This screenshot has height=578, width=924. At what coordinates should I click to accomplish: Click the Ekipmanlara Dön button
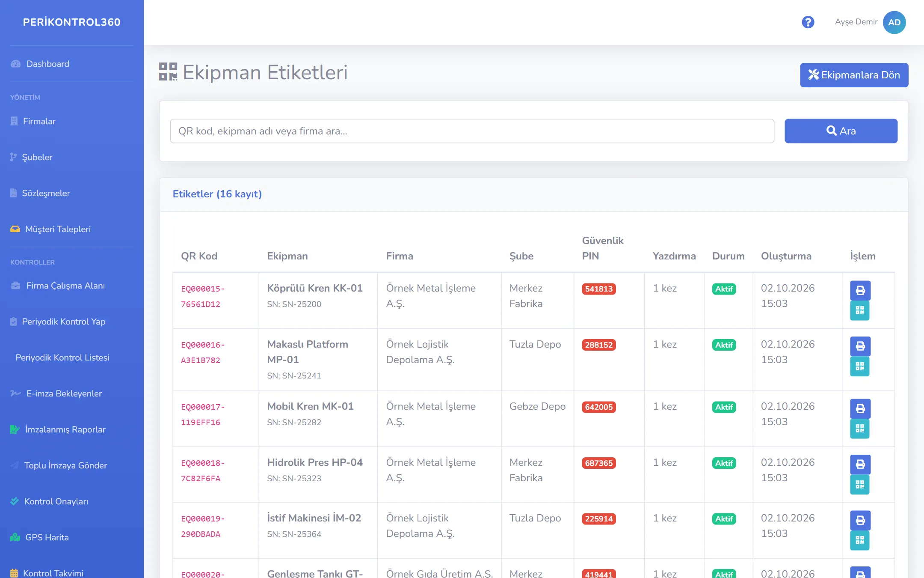854,75
